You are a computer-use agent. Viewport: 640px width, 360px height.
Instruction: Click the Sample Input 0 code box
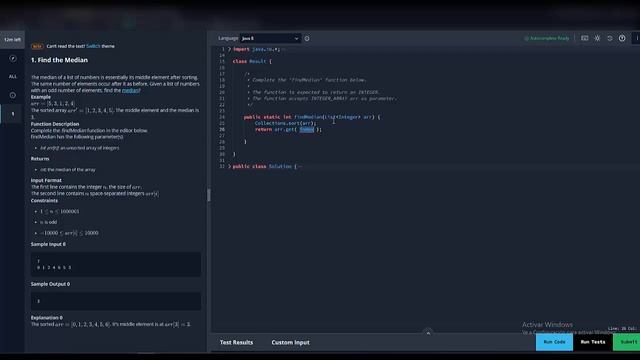(116, 264)
